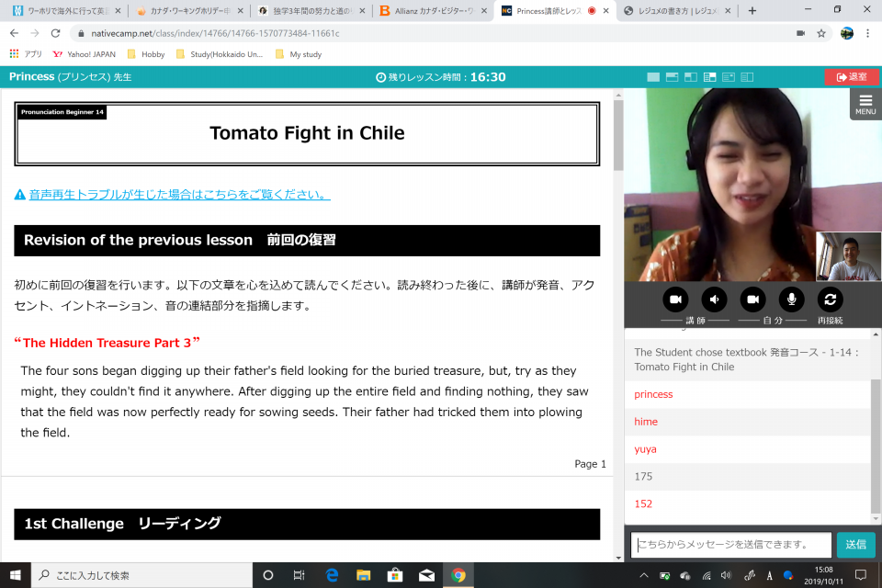Click the browser back arrow
The image size is (882, 588).
[x=14, y=33]
